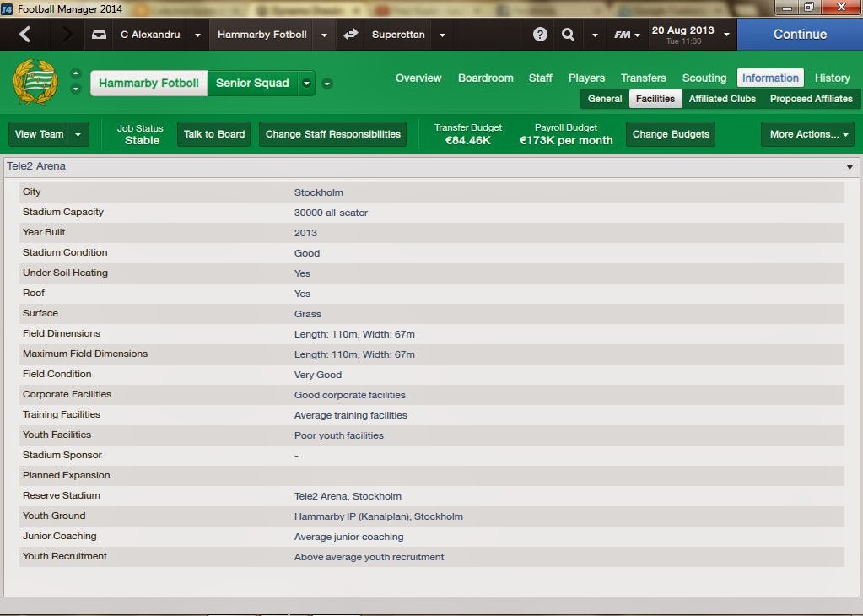Screen dimensions: 863x616
Task: Open More Actions menu
Action: click(808, 134)
